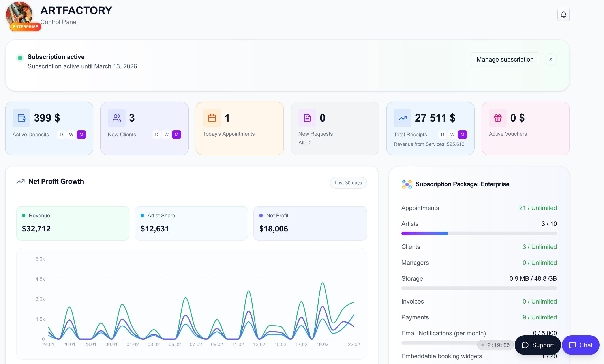
Task: Toggle the Artist Share series legend card
Action: [191, 223]
